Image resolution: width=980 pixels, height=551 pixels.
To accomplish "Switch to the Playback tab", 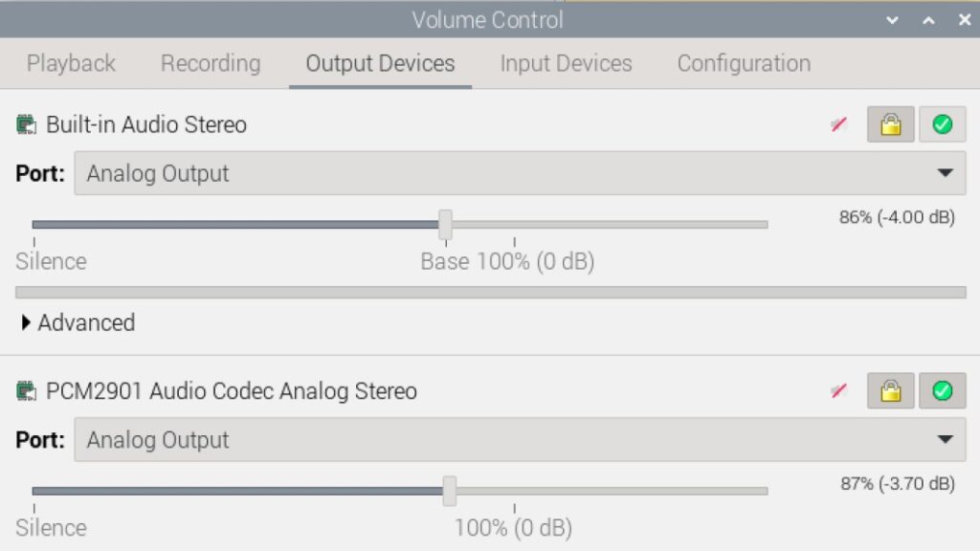I will point(71,63).
